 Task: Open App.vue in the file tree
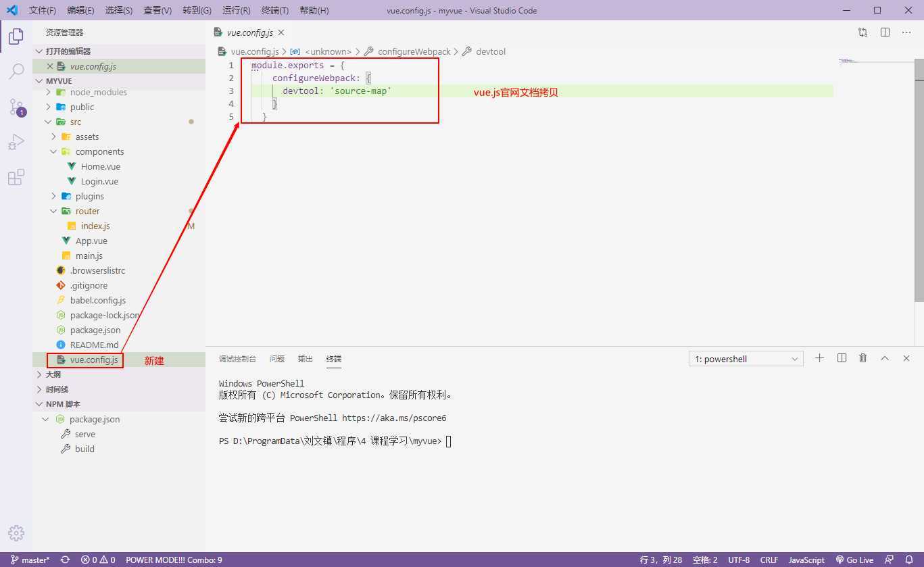tap(91, 241)
